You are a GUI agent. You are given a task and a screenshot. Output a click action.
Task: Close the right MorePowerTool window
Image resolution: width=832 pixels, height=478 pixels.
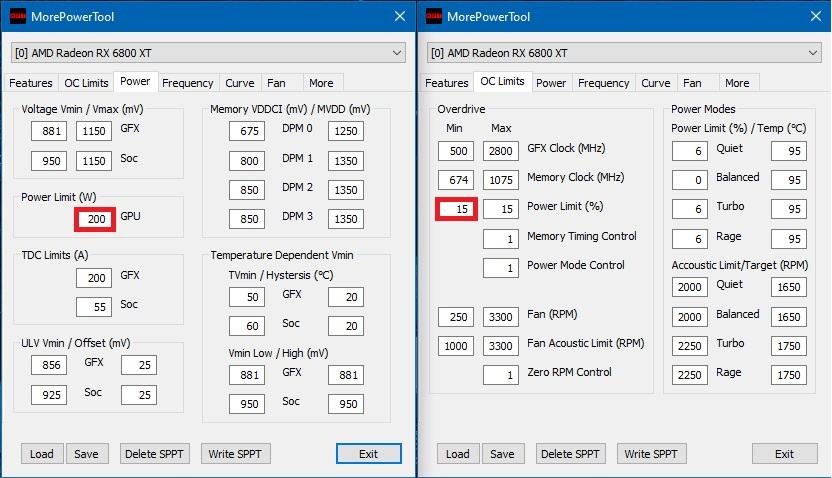click(816, 16)
